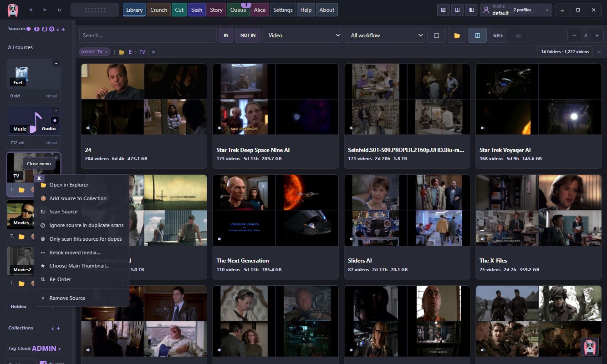Toggle the GIFs filter button

click(x=498, y=35)
